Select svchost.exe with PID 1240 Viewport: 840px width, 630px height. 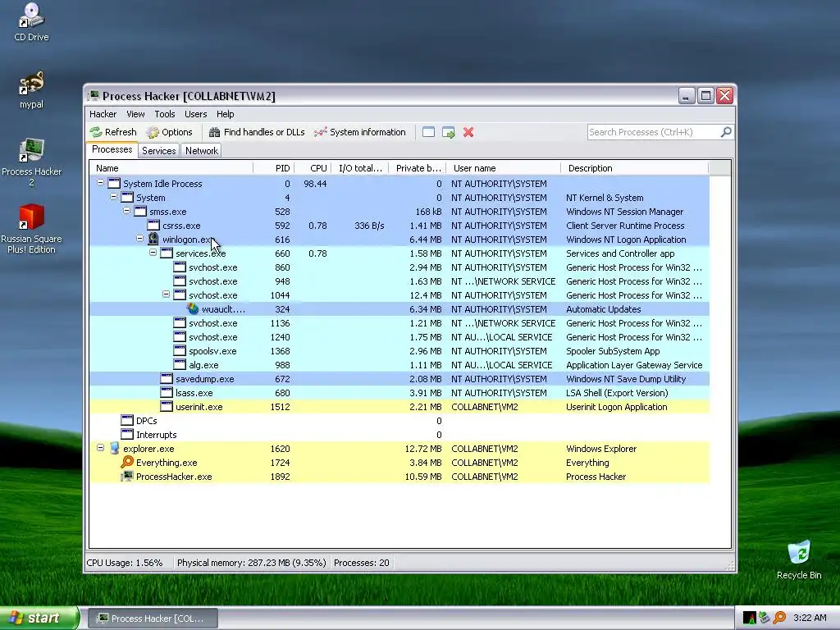point(399,337)
